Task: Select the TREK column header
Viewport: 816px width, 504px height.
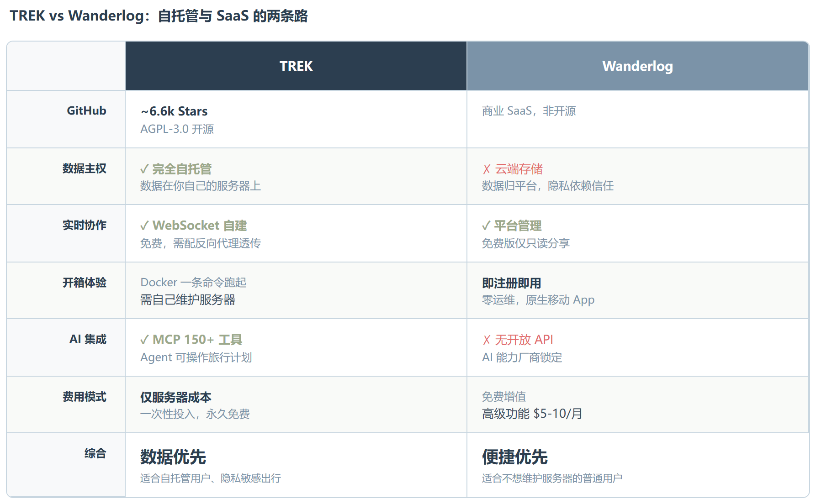Action: (296, 66)
